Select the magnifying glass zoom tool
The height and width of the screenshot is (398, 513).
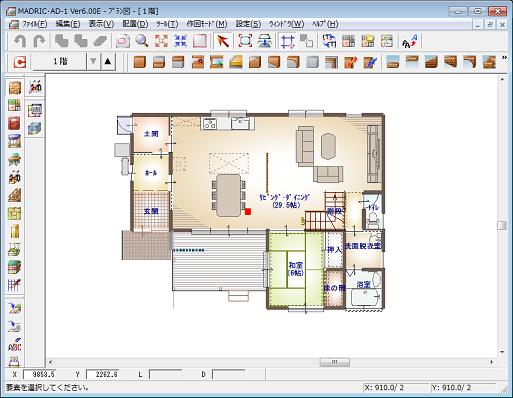[x=142, y=41]
